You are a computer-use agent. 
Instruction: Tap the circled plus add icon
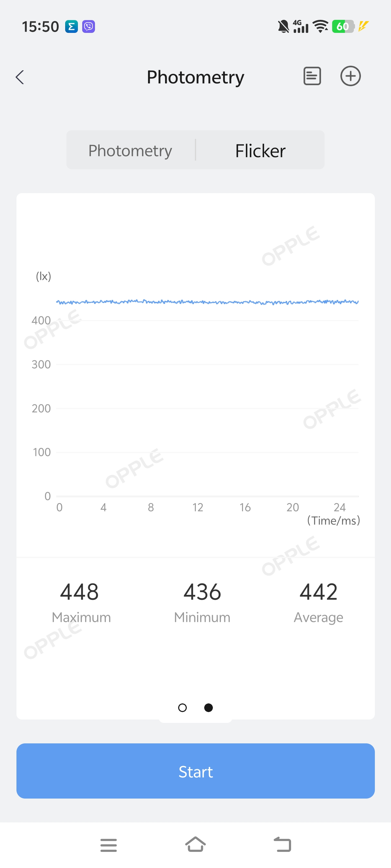350,76
